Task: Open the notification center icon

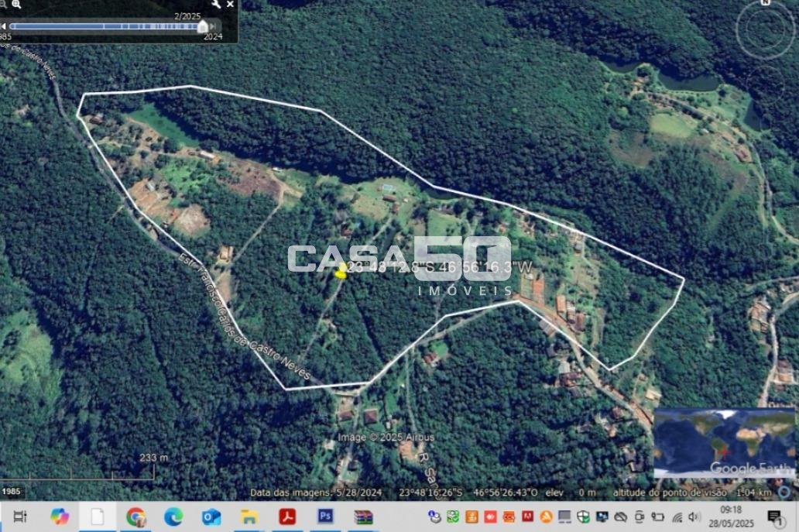Action: (774, 517)
